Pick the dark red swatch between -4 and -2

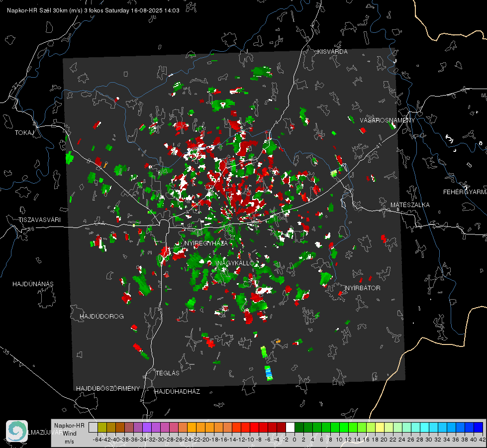(x=281, y=428)
